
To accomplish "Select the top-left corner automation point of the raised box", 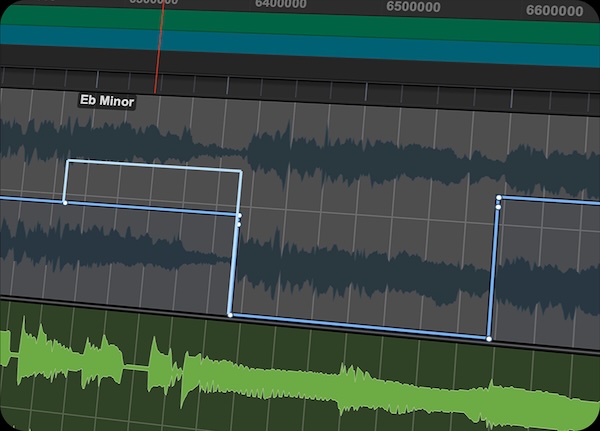I will coord(67,160).
